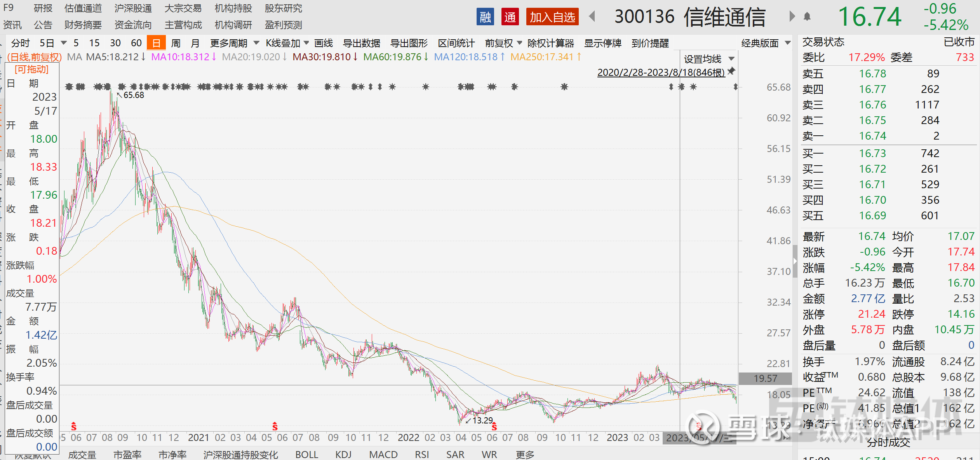Viewport: 980px width, 460px height.
Task: Open price alerts via the bell icon
Action: [808, 16]
